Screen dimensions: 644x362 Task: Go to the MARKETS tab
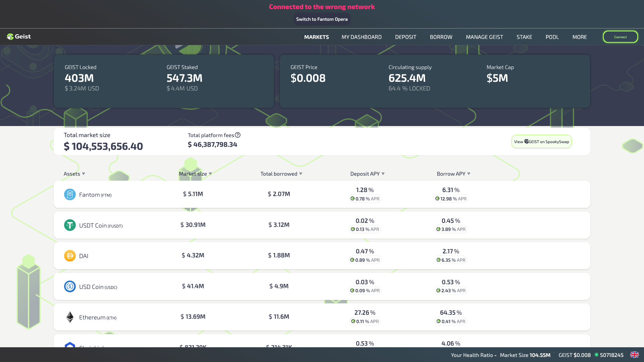coord(316,37)
